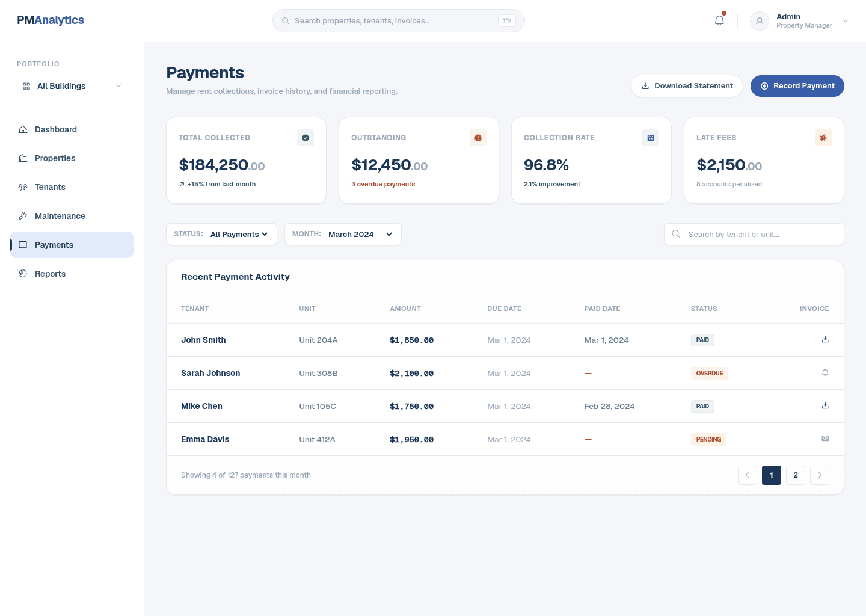Screen dimensions: 866x616
Task: Download Mike Chen's invoice
Action: [825, 406]
